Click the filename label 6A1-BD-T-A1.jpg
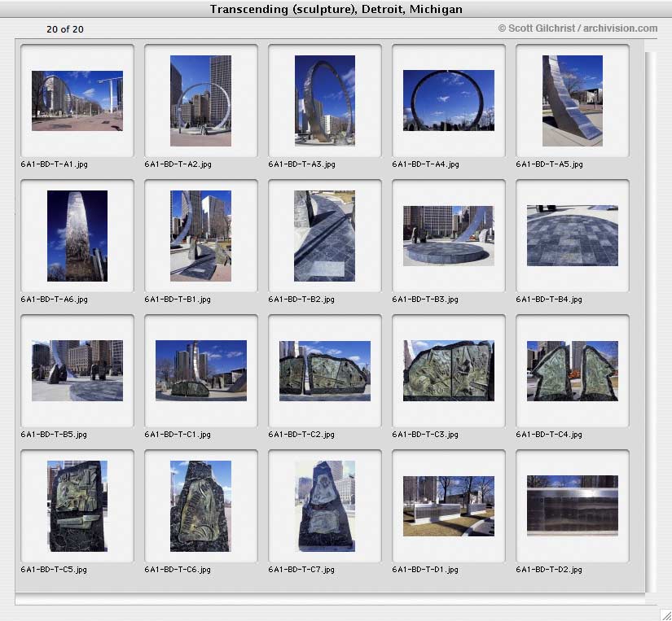Image resolution: width=672 pixels, height=621 pixels. [x=54, y=164]
